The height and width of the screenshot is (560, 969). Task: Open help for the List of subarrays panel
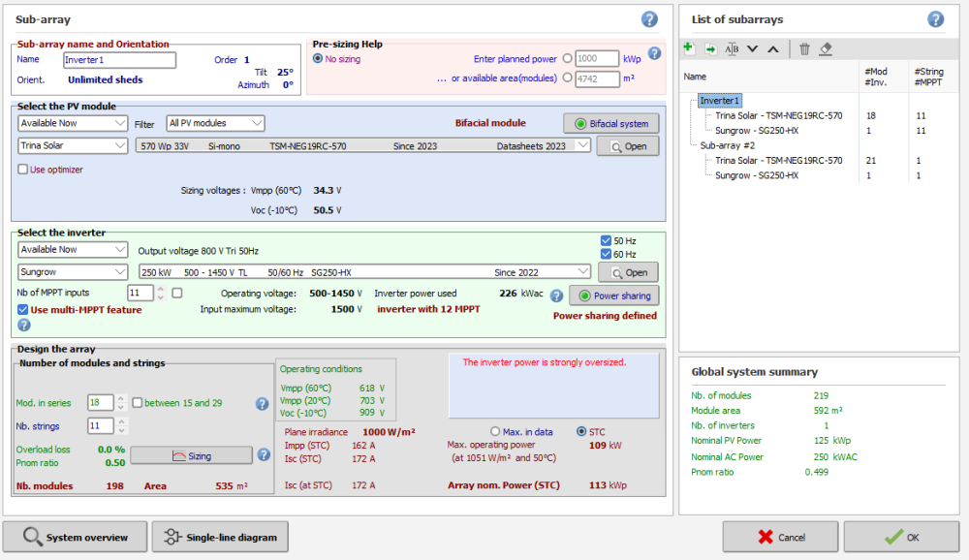[x=935, y=19]
